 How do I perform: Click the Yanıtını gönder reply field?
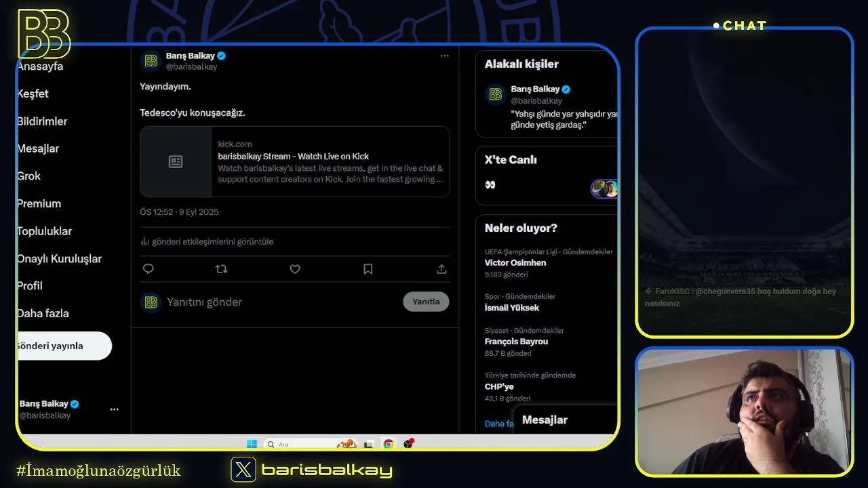pos(283,302)
